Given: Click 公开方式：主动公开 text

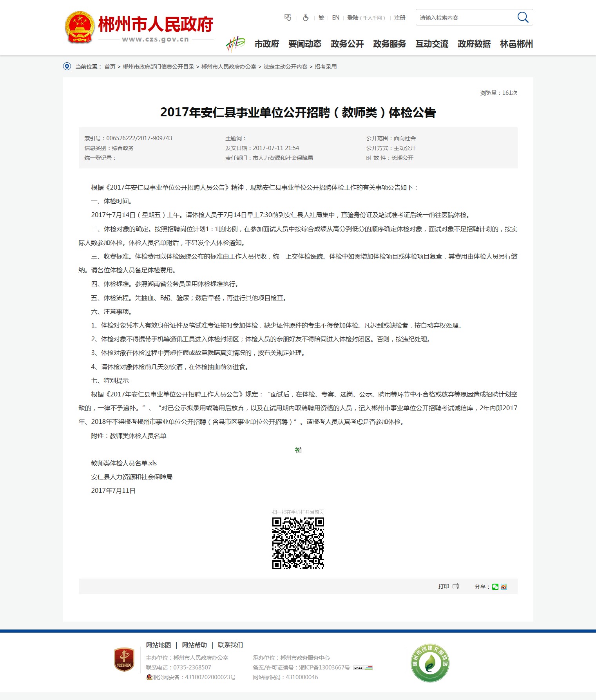Looking at the screenshot, I should point(391,148).
